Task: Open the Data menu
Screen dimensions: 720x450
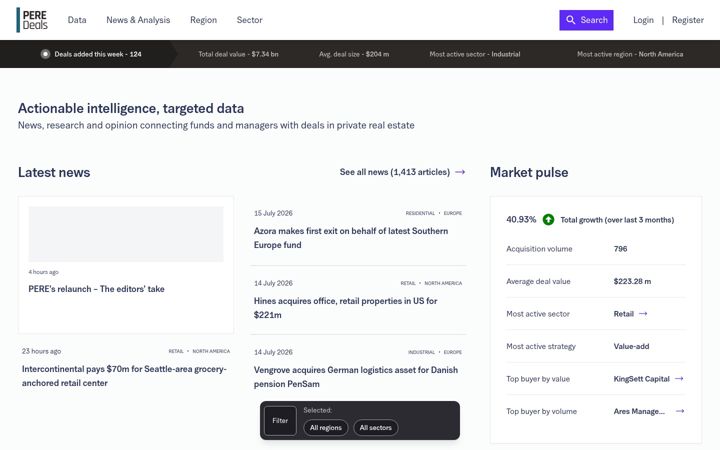Action: tap(77, 20)
